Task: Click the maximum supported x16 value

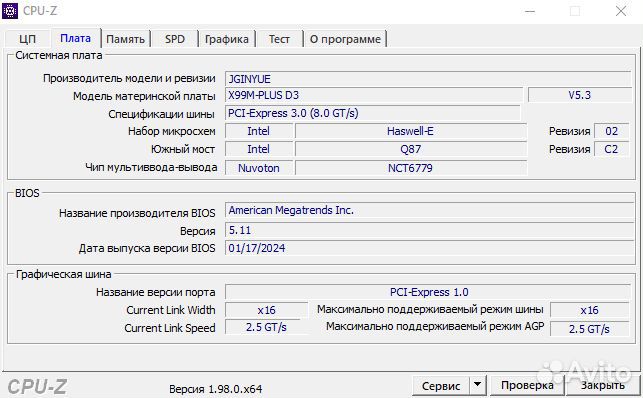Action: click(589, 310)
